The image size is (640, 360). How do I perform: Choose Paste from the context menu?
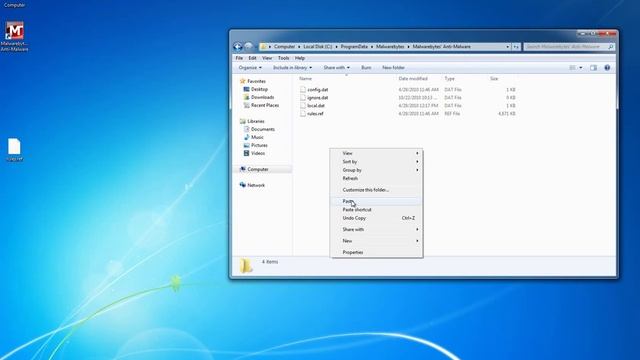click(x=376, y=202)
